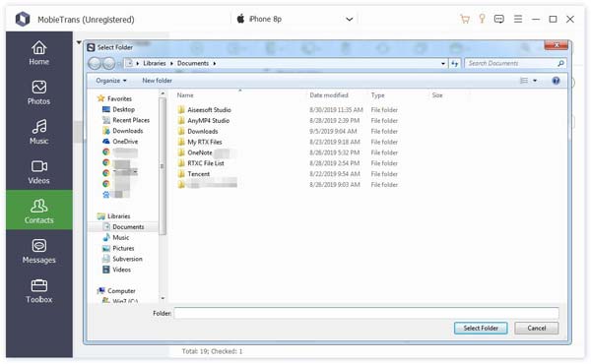
Task: Select OneDrive in the navigation pane
Action: (x=120, y=142)
